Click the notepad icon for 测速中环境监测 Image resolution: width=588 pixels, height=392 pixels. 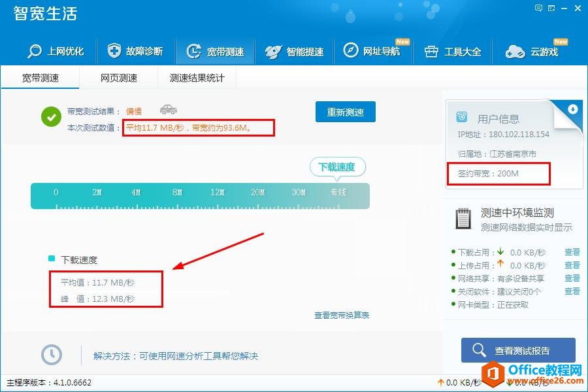tap(463, 219)
